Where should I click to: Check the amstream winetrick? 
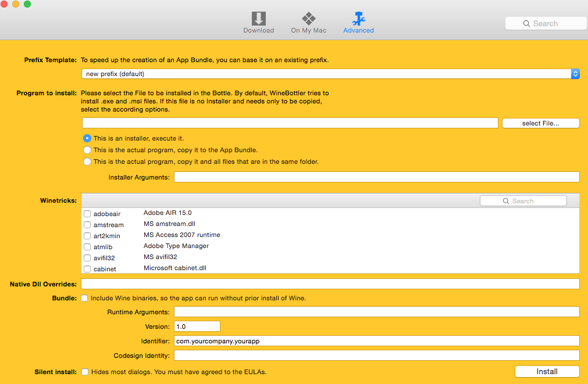87,225
